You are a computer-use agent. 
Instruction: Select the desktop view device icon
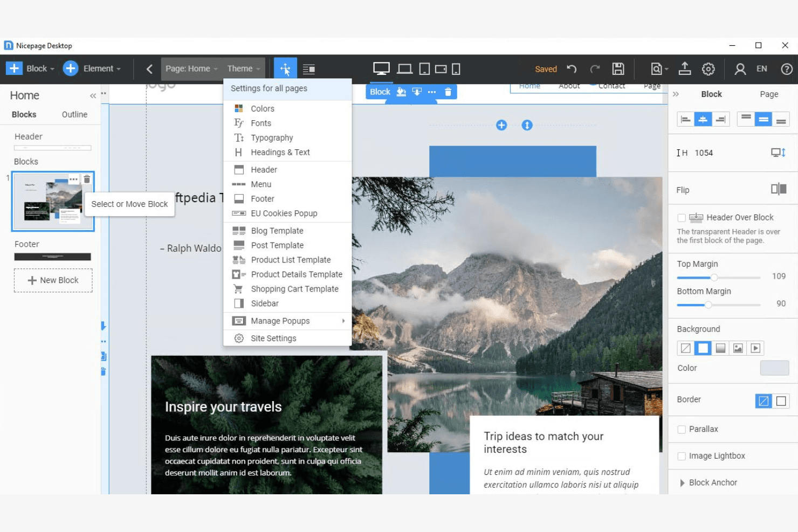381,69
